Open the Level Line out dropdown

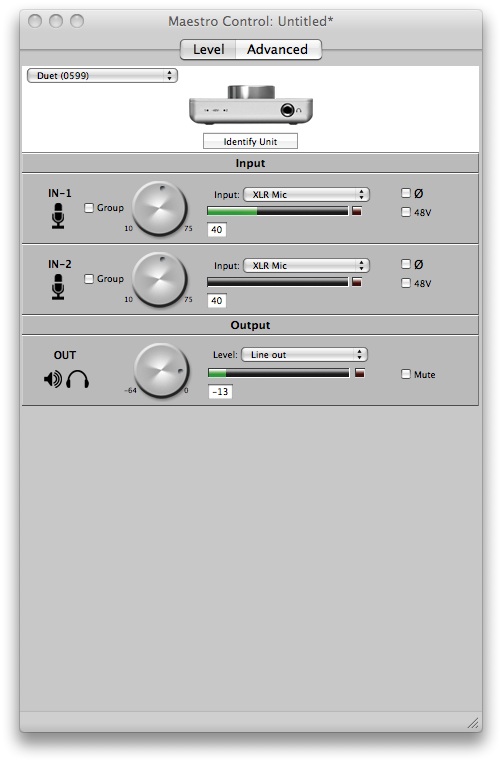pos(305,355)
